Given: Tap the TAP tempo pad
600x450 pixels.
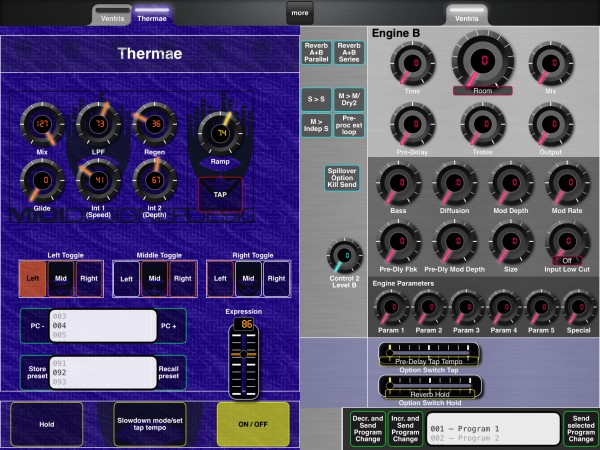Looking at the screenshot, I should (x=220, y=194).
